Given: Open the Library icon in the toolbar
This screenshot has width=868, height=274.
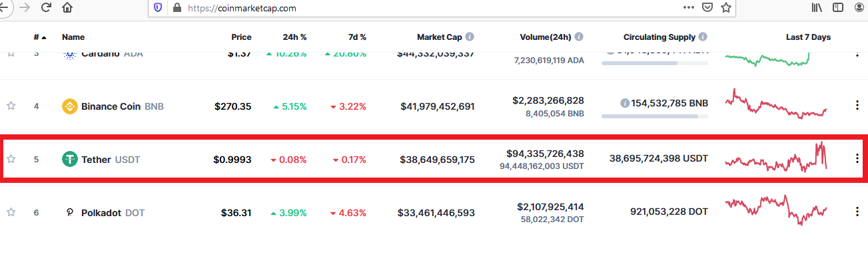Looking at the screenshot, I should coord(817,8).
